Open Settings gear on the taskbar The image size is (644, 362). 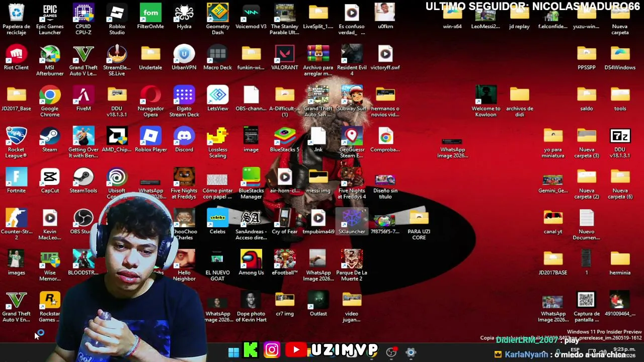point(411,352)
